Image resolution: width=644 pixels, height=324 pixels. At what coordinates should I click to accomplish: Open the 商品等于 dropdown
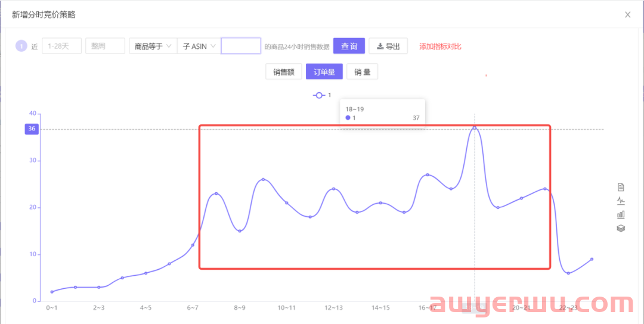point(153,46)
